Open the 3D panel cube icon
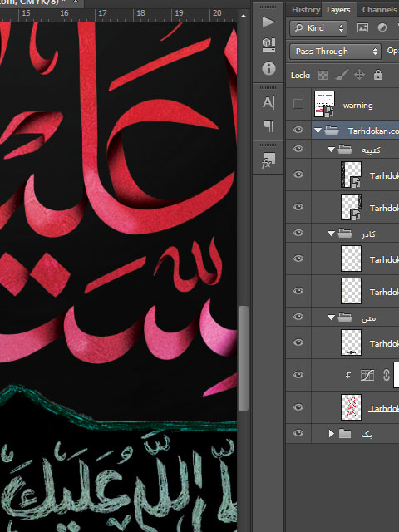 [268, 44]
